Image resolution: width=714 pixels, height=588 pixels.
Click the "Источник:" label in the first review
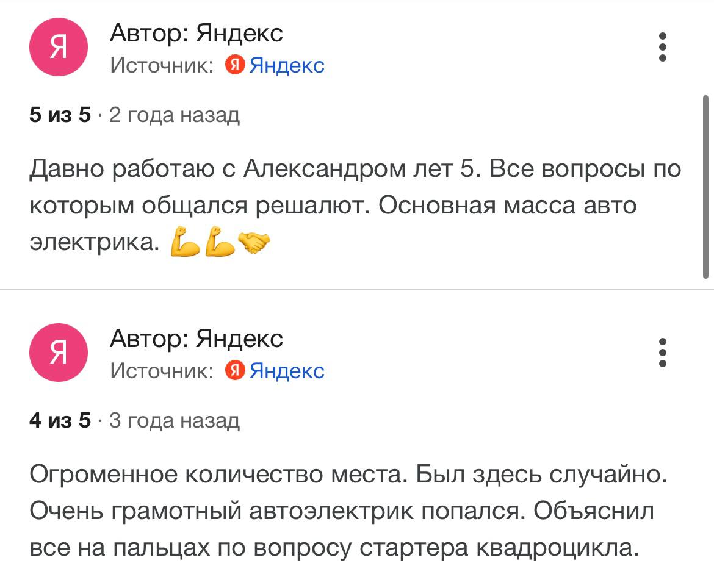tap(162, 65)
